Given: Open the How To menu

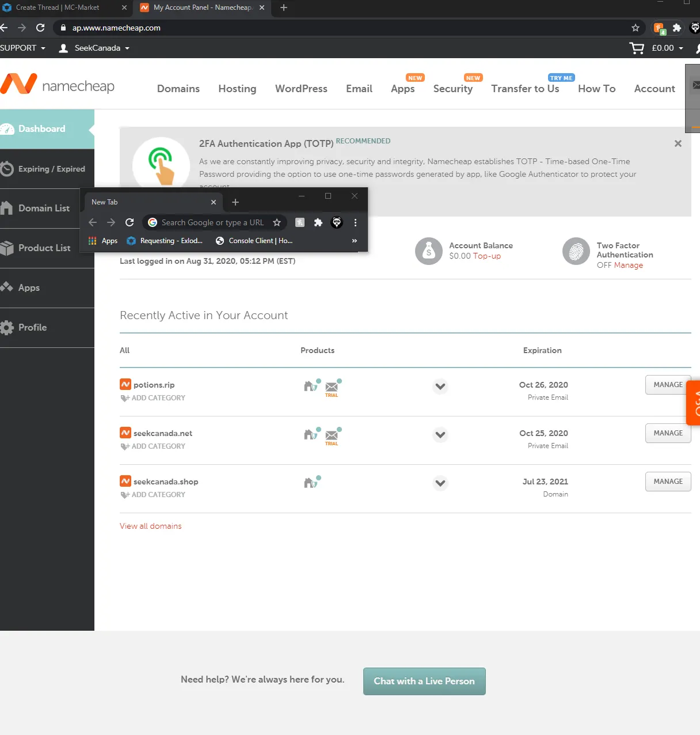Looking at the screenshot, I should point(597,89).
